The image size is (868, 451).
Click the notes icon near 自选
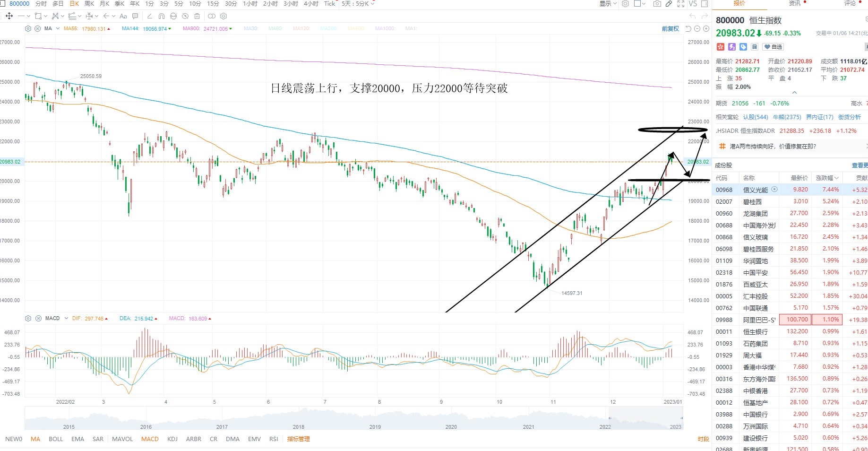click(755, 47)
